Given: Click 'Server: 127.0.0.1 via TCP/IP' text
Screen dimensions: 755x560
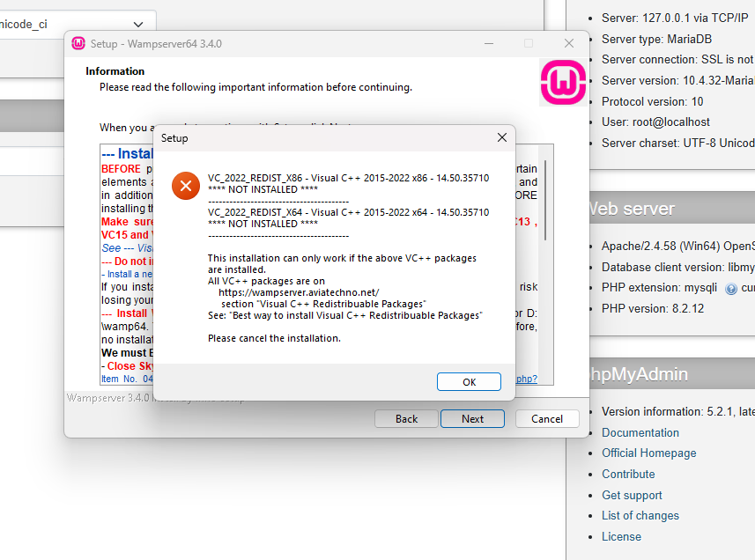Looking at the screenshot, I should (x=675, y=18).
